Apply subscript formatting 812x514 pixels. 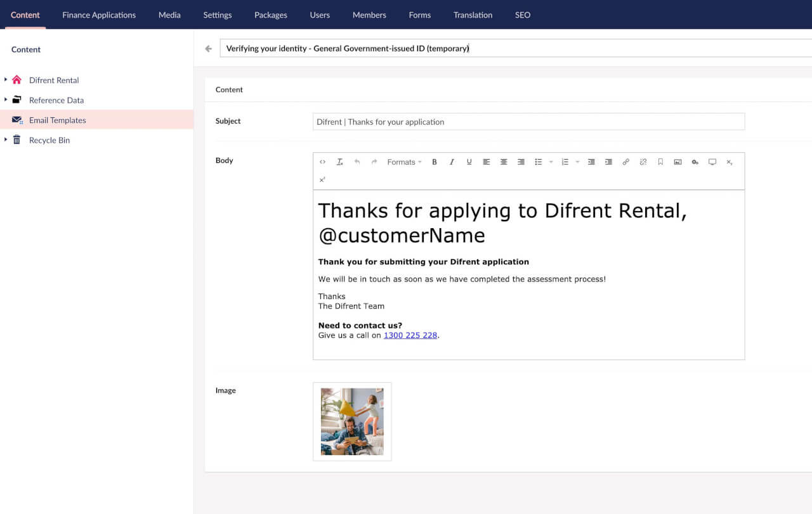(730, 162)
